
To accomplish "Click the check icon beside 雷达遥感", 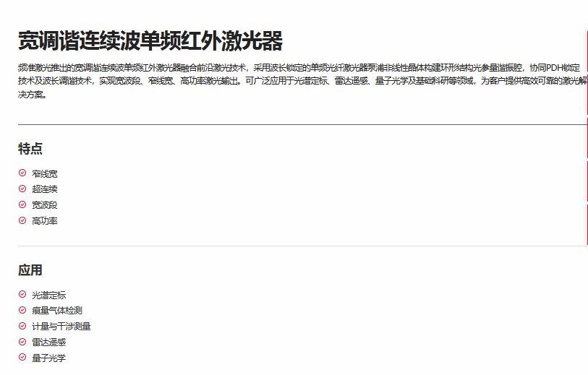I will 22,342.
